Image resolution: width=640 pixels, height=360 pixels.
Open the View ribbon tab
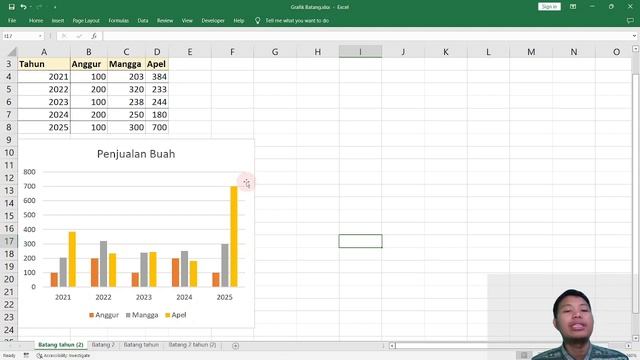187,20
